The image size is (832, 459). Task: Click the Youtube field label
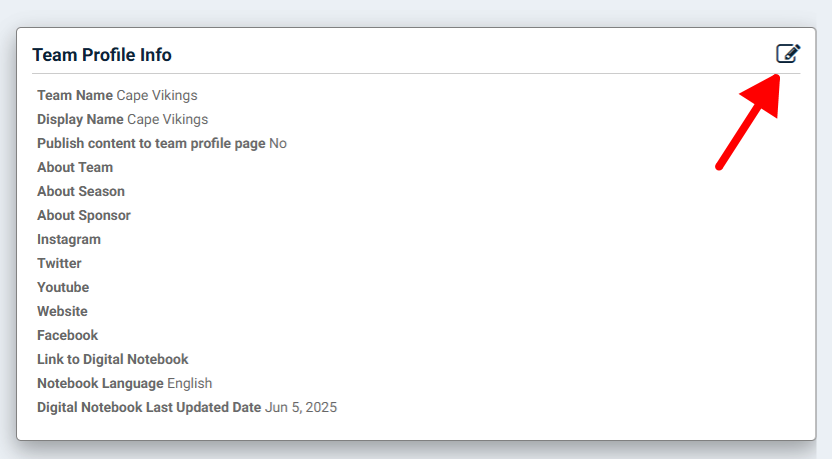pyautogui.click(x=63, y=287)
